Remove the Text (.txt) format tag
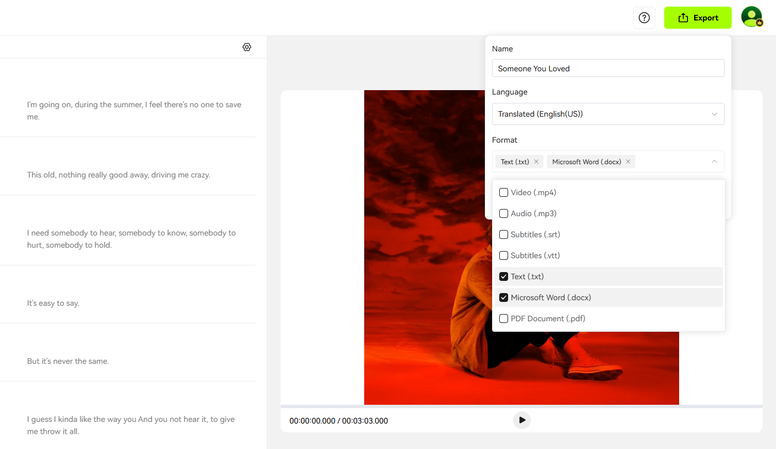This screenshot has width=776, height=449. tap(536, 162)
